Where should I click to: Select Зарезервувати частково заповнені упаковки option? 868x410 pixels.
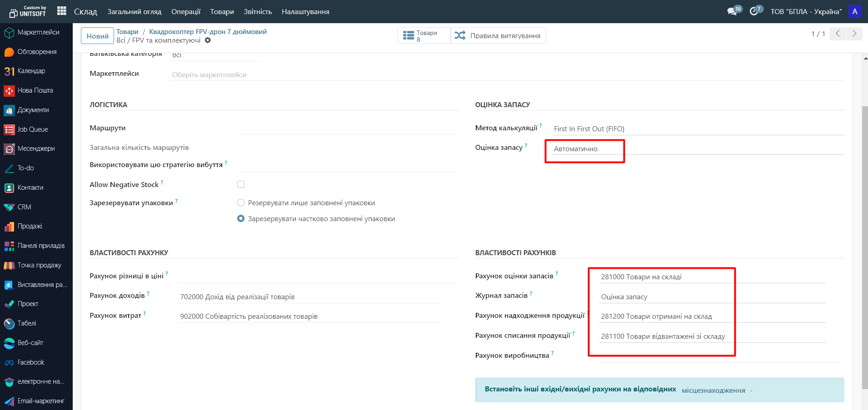click(x=241, y=218)
